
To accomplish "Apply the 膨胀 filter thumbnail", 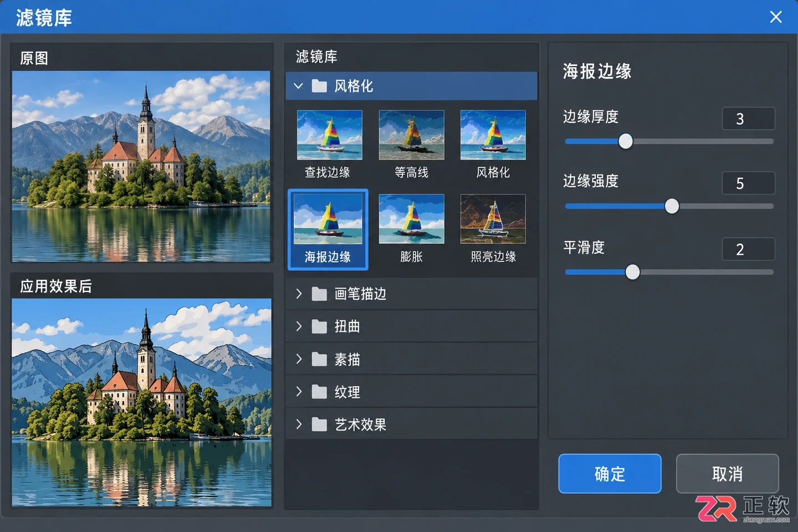I will tap(411, 219).
